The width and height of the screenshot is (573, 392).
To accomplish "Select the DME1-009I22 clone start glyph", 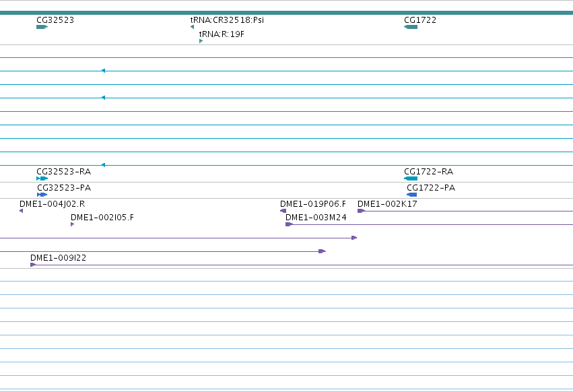I will coord(33,265).
